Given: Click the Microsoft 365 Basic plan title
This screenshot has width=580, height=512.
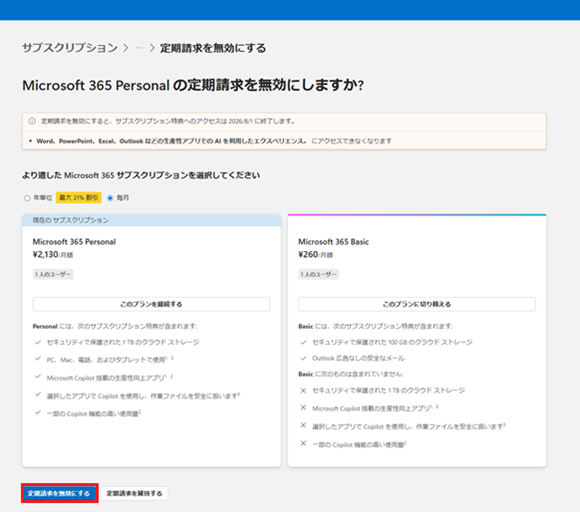Looking at the screenshot, I should click(333, 242).
